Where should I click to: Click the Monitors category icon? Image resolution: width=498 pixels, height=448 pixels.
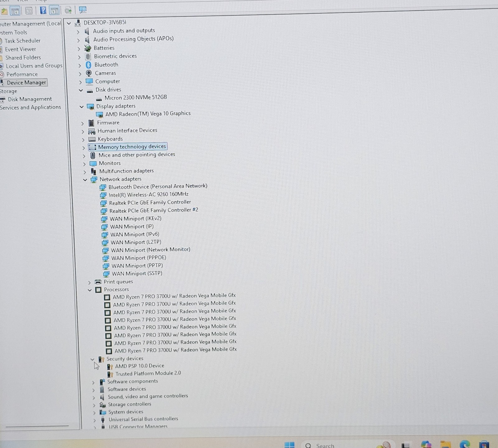tap(93, 164)
